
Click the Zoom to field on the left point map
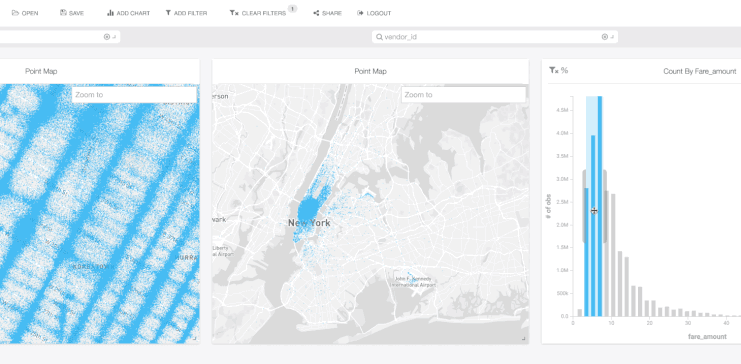[x=134, y=95]
